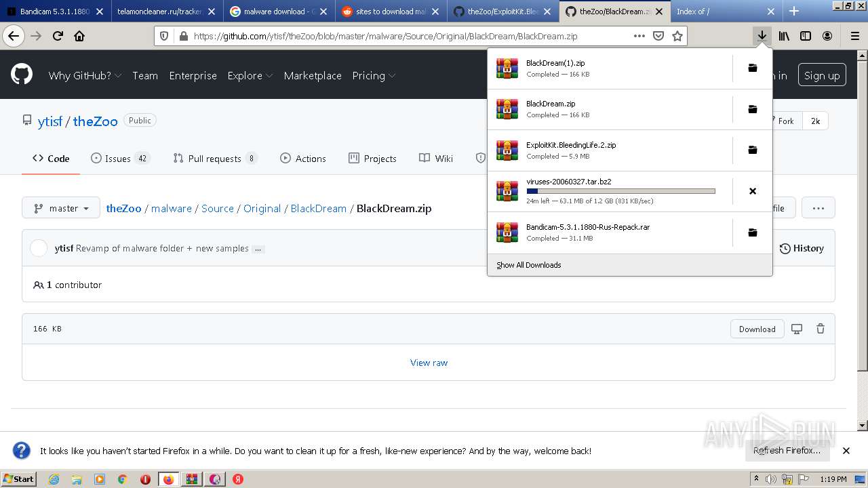Open folder for Bandicam-5.3.1.1880-Rus-Repack.rar
The width and height of the screenshot is (868, 488).
[x=752, y=232]
